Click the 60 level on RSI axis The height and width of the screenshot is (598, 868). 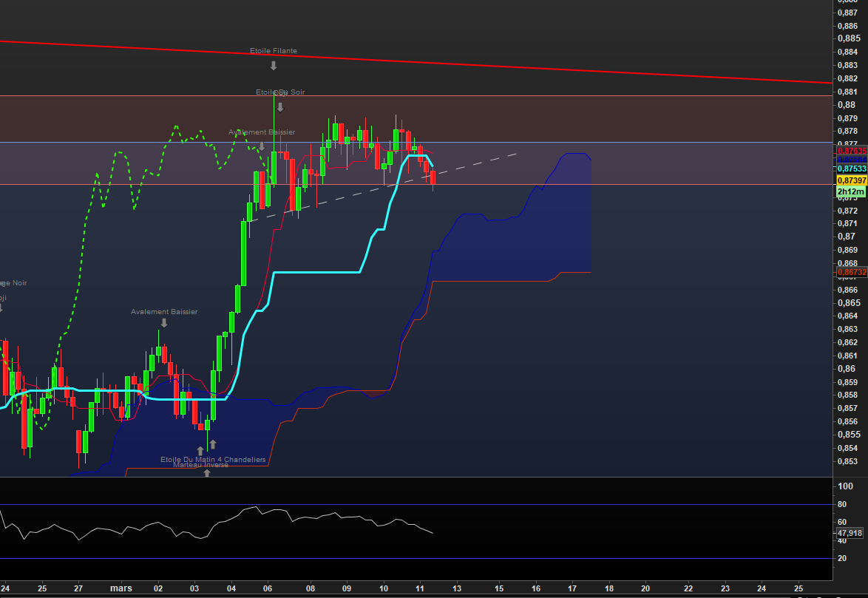point(842,522)
